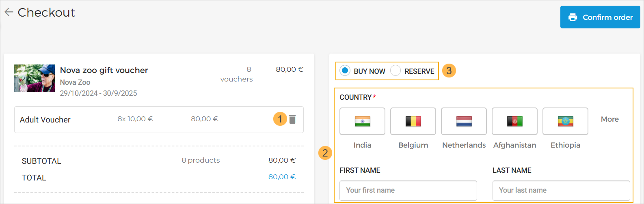Click the back arrow next to Checkout

point(9,13)
